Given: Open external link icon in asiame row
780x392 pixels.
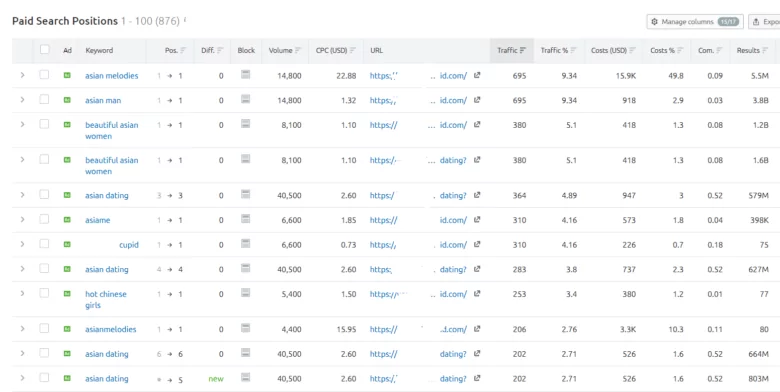Looking at the screenshot, I should [x=477, y=219].
